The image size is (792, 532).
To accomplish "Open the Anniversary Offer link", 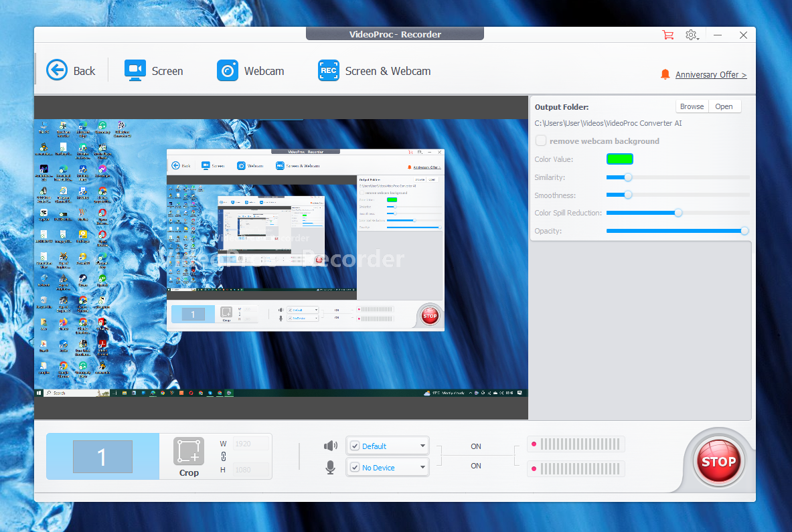I will pyautogui.click(x=711, y=75).
